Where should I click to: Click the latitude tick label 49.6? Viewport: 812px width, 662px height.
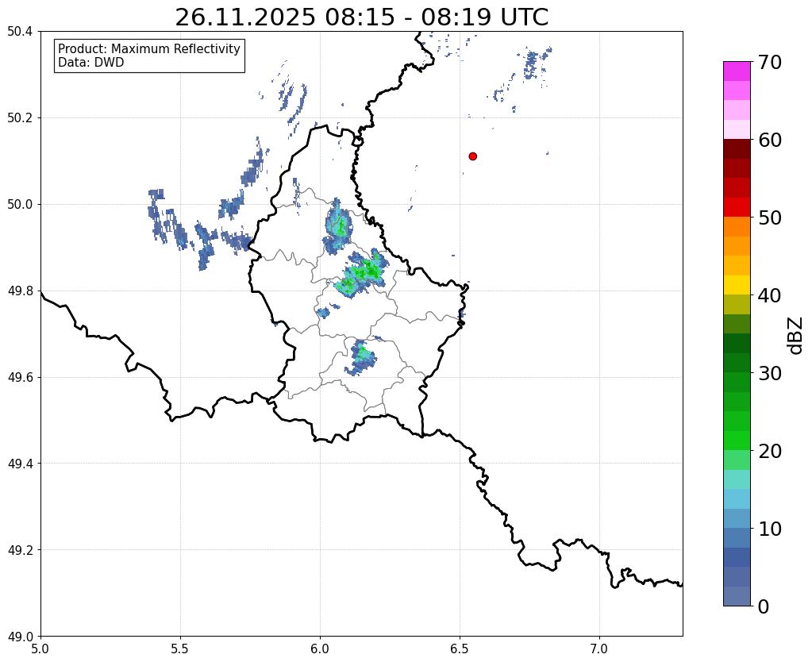(20, 378)
